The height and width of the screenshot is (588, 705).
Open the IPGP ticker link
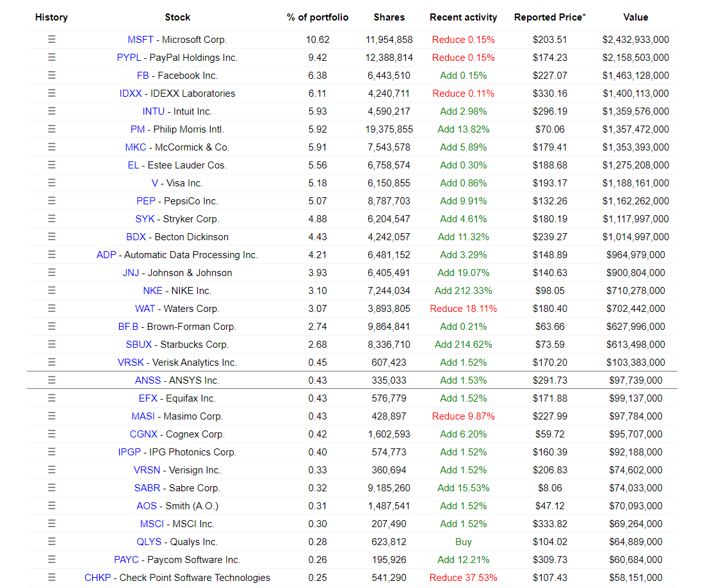click(x=129, y=452)
